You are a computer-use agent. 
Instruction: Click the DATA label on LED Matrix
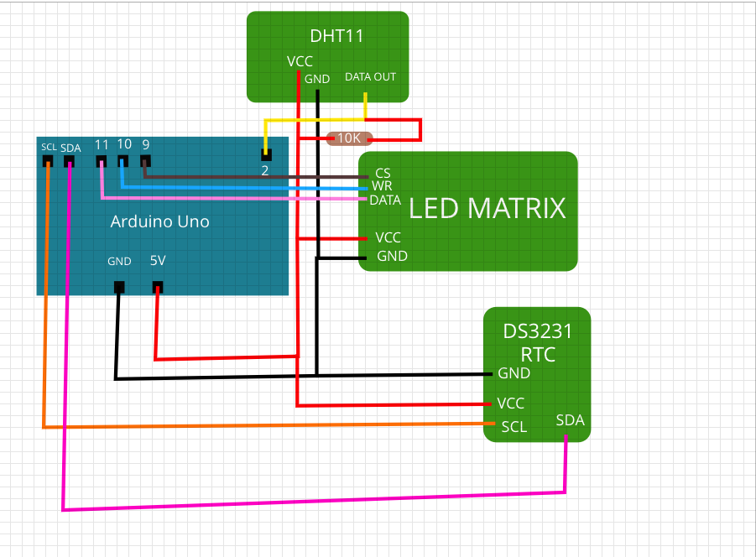[385, 200]
